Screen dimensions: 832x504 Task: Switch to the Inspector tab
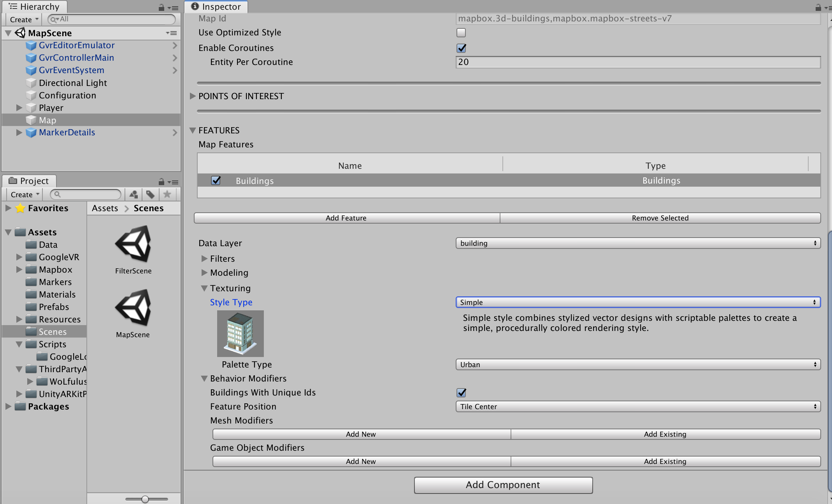pos(216,7)
